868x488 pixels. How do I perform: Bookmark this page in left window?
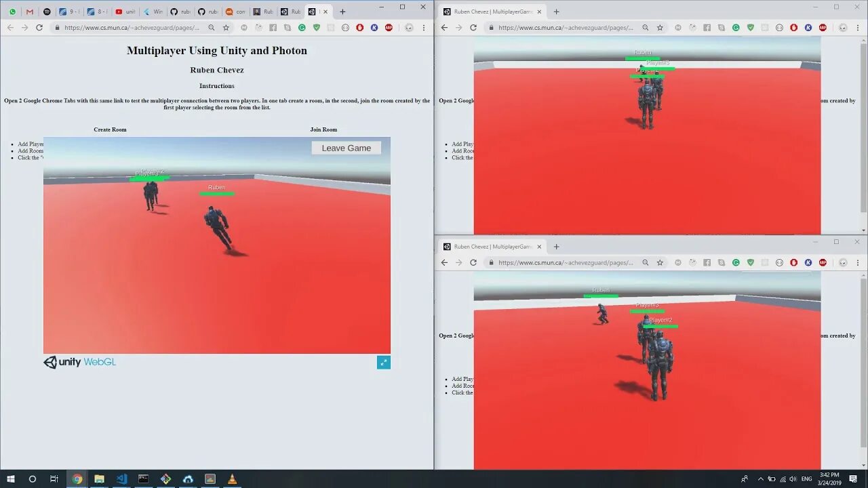pyautogui.click(x=226, y=28)
